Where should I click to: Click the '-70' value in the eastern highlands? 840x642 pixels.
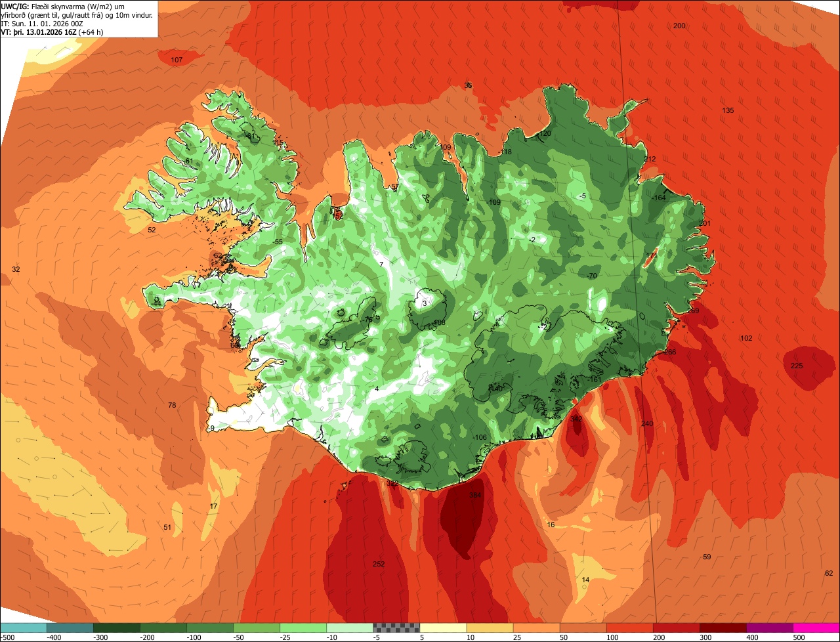592,276
